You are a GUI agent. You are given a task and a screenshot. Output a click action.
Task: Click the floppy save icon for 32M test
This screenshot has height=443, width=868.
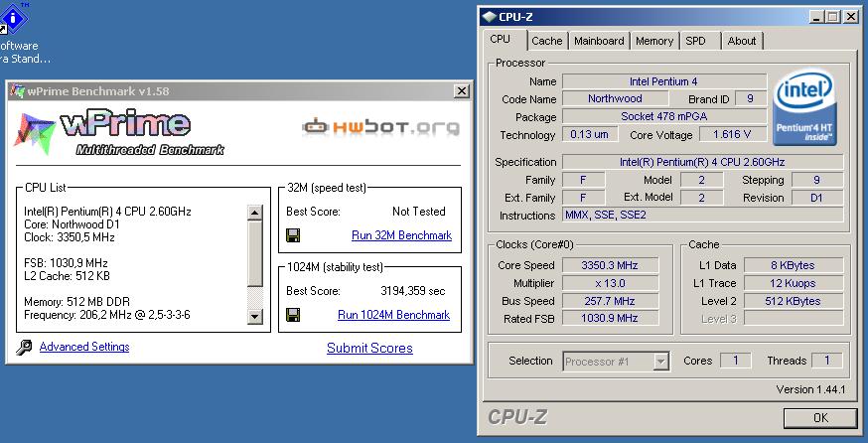coord(293,235)
